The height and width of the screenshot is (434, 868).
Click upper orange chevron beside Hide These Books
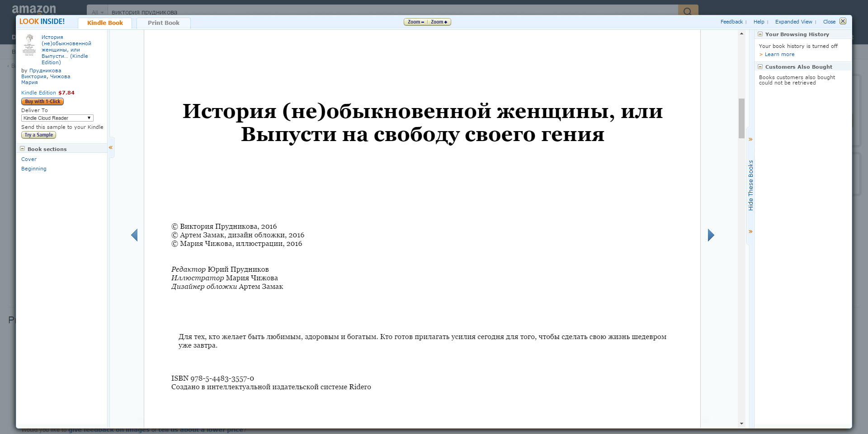pos(750,139)
